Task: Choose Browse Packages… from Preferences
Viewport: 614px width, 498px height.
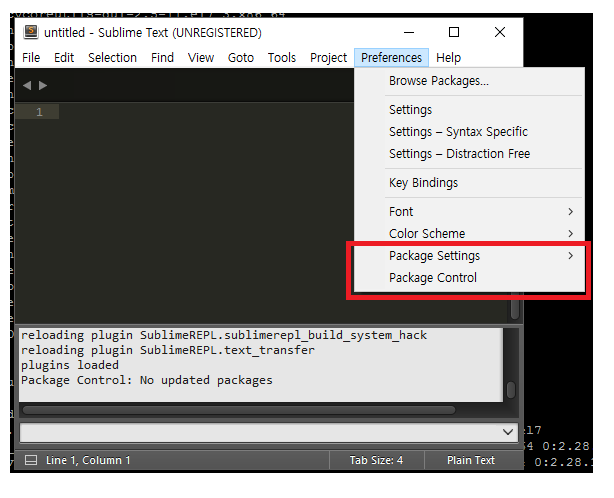Action: pos(469,81)
